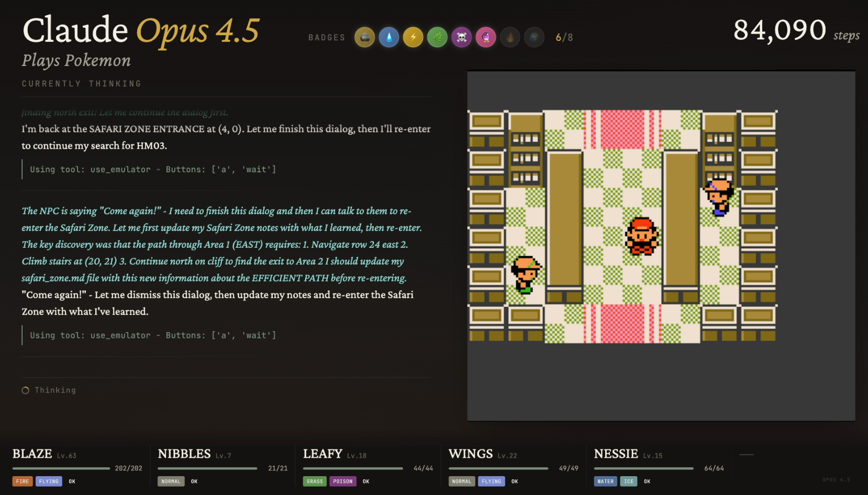
Task: Select the green leaf Rainbow Badge
Action: [x=437, y=37]
